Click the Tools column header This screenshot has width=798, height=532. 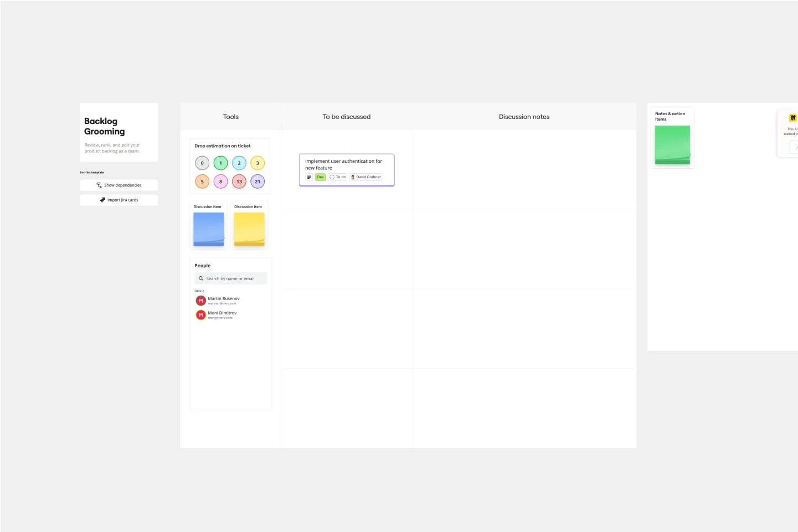click(231, 117)
